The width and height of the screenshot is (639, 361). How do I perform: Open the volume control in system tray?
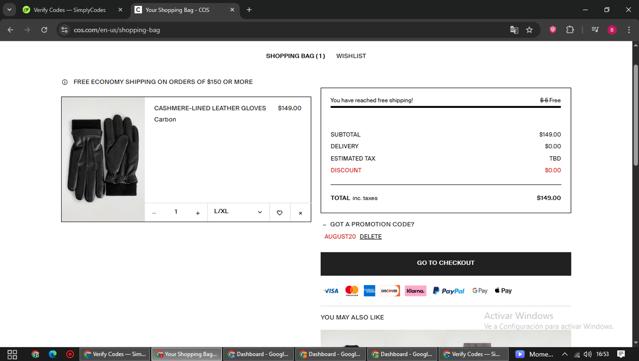pyautogui.click(x=587, y=354)
